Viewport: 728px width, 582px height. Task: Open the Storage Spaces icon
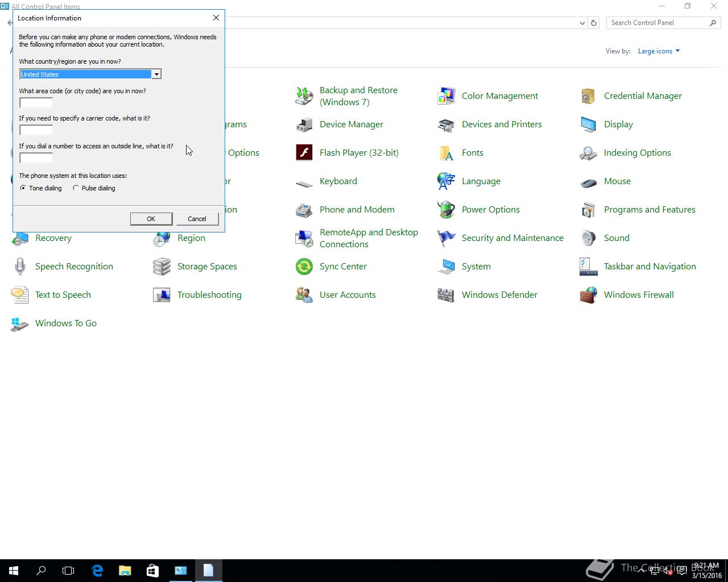point(162,267)
